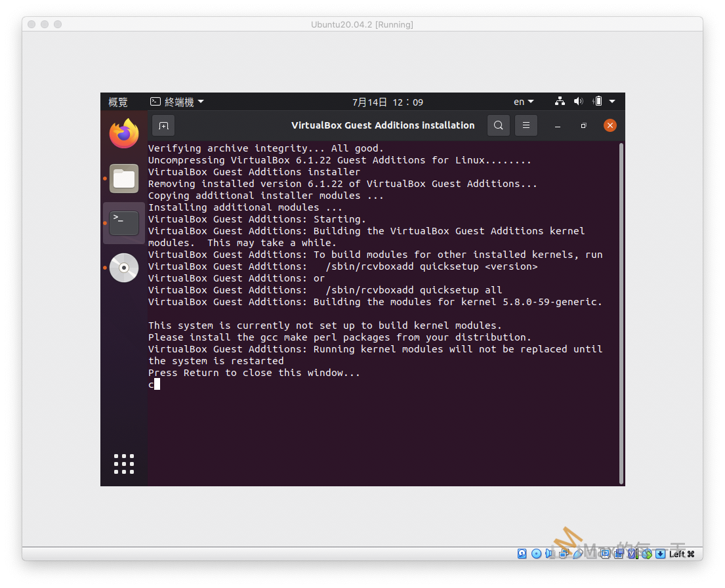Show the applications grid
Image resolution: width=725 pixels, height=588 pixels.
(x=124, y=463)
